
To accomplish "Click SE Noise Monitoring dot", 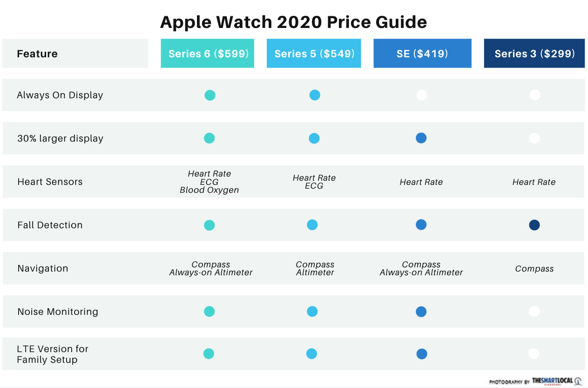I will (x=421, y=312).
